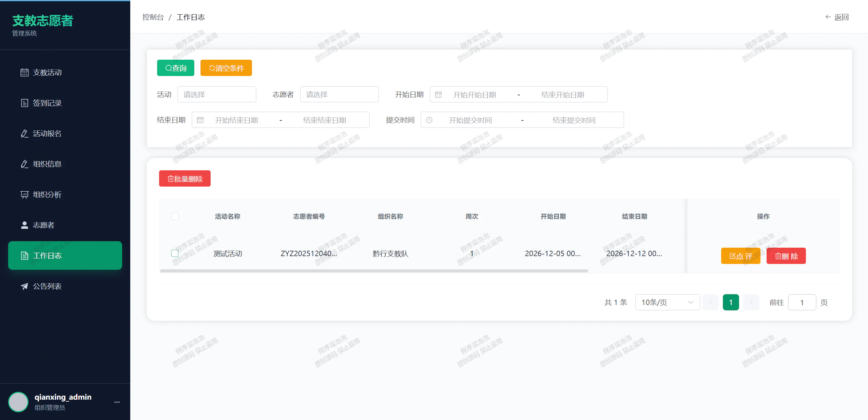Image resolution: width=868 pixels, height=420 pixels.
Task: Click the 结束提交时间 input
Action: point(574,120)
